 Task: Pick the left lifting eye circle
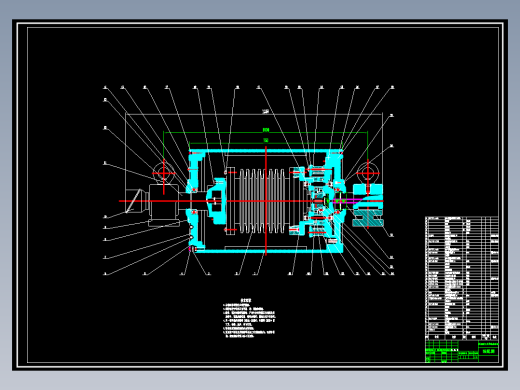164,173
